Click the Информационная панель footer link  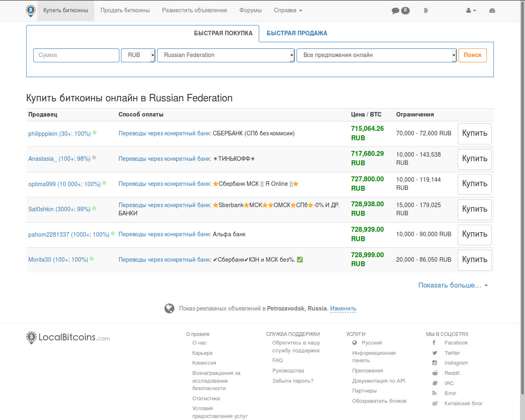(374, 357)
